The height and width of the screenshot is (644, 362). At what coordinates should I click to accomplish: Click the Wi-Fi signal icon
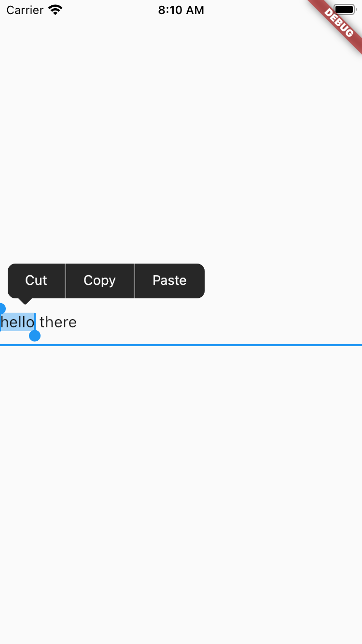tap(55, 9)
